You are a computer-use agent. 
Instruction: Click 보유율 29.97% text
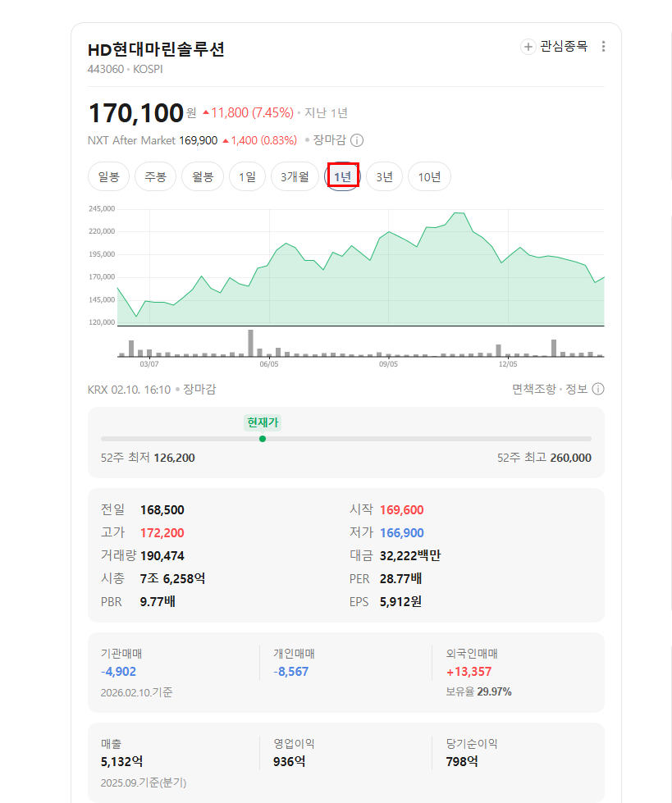[x=478, y=692]
